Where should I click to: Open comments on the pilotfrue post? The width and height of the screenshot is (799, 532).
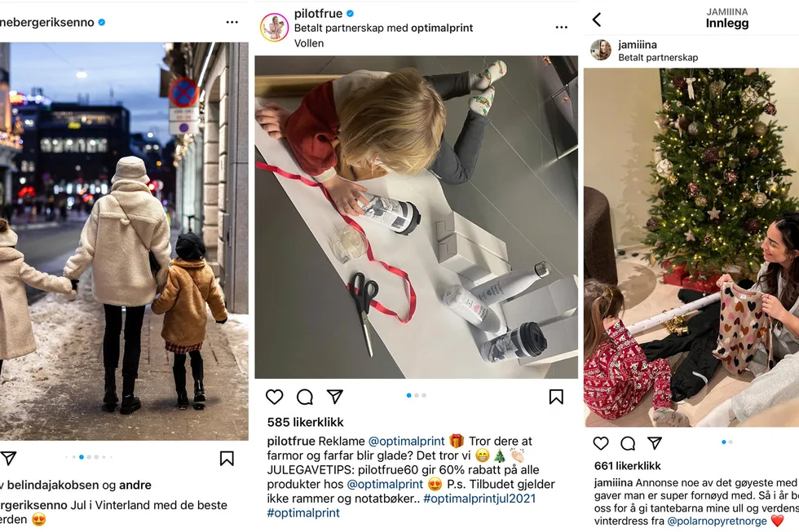(305, 397)
